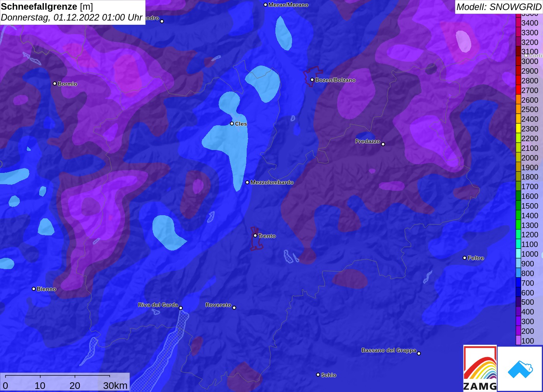Click the 3200 legend value
This screenshot has height=392, width=543.
pyautogui.click(x=530, y=42)
